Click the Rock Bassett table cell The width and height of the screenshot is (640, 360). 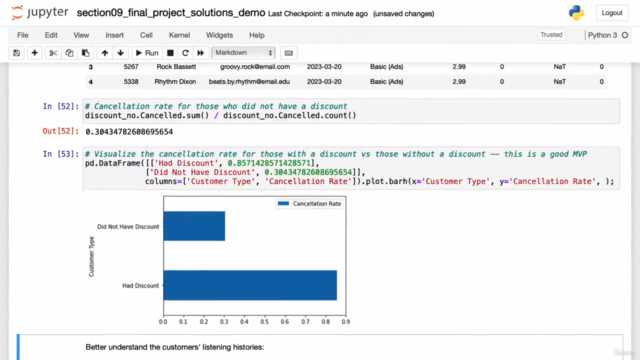click(176, 67)
